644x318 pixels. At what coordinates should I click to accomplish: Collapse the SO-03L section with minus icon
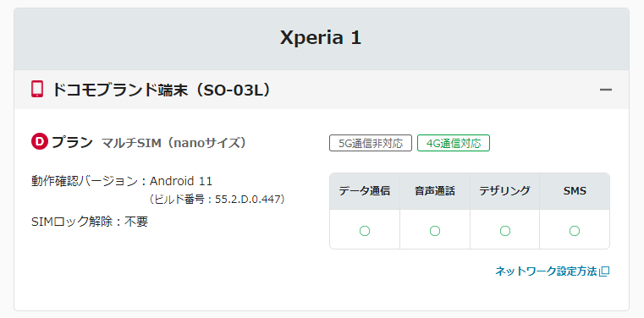pyautogui.click(x=606, y=90)
